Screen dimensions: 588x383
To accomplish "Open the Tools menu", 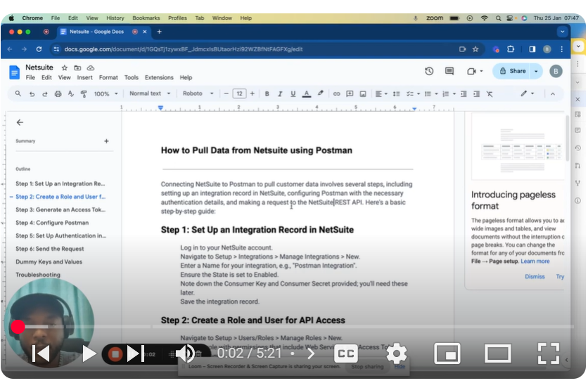I will pyautogui.click(x=132, y=77).
